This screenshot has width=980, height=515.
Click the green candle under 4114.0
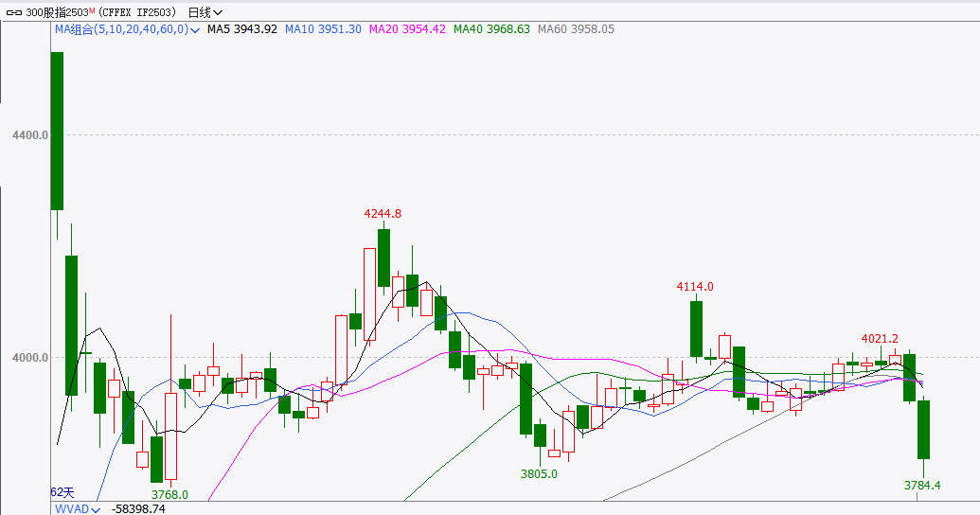[x=696, y=329]
